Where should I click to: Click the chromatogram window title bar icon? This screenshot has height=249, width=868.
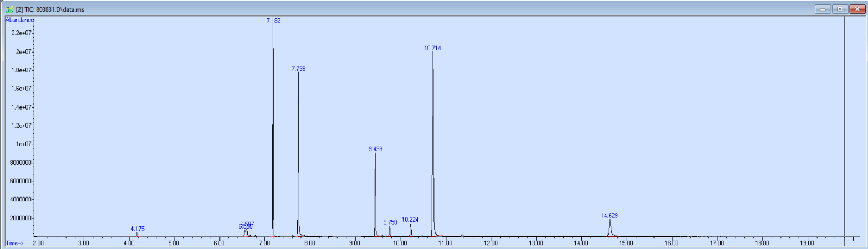9,9
